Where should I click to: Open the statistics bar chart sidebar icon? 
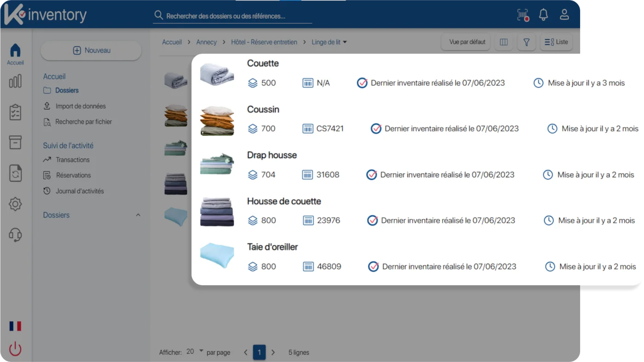tap(15, 81)
